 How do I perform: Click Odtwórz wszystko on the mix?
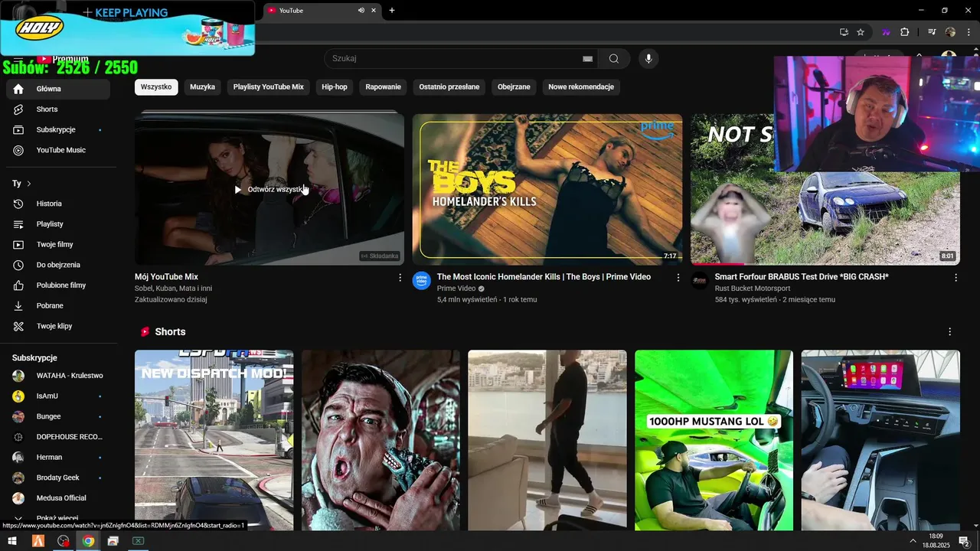pyautogui.click(x=271, y=190)
